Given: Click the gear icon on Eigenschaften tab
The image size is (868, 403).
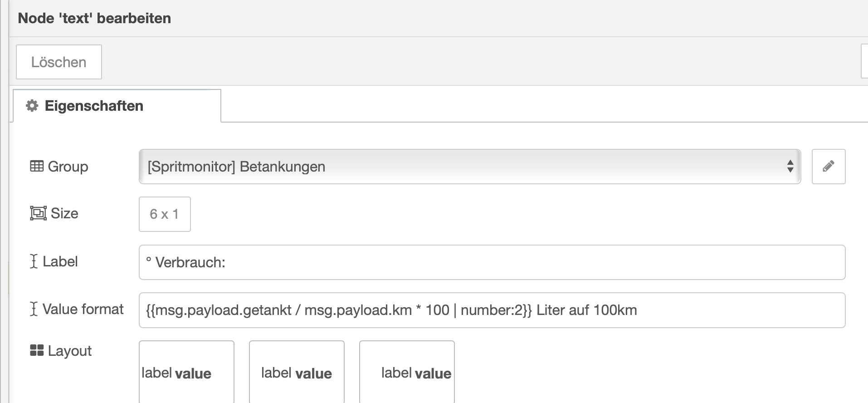Looking at the screenshot, I should (32, 106).
